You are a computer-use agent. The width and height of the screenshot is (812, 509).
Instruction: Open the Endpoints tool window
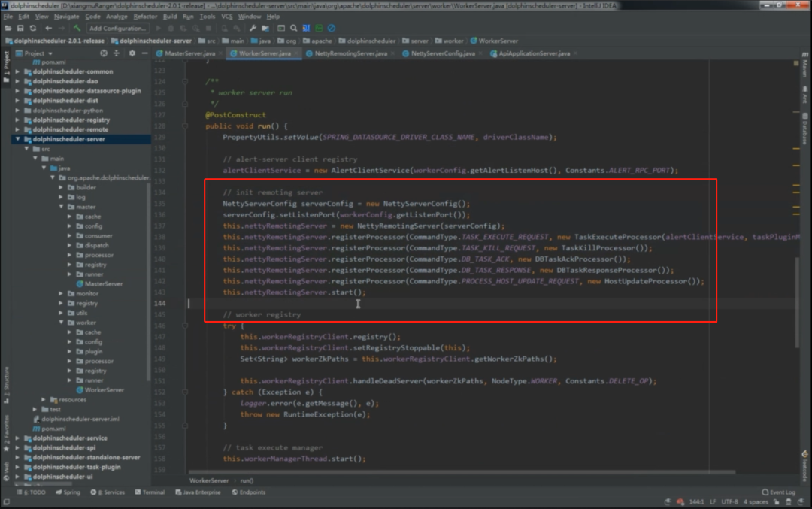249,492
